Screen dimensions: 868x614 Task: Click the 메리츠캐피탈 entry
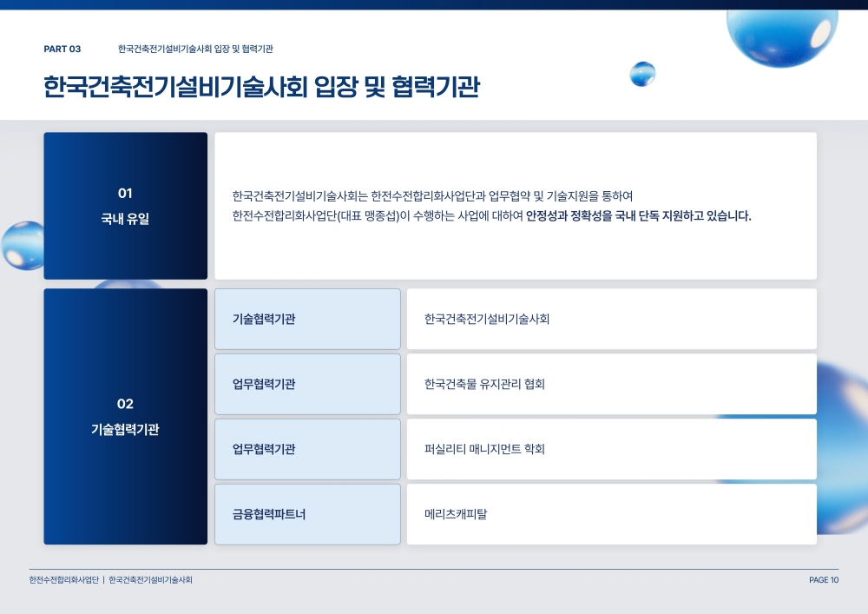coord(456,514)
